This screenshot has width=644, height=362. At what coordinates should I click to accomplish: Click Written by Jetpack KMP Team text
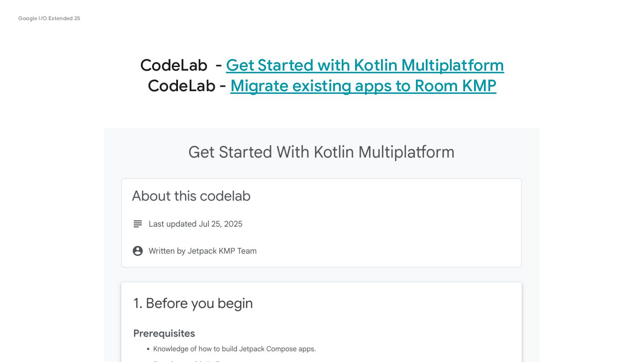203,251
